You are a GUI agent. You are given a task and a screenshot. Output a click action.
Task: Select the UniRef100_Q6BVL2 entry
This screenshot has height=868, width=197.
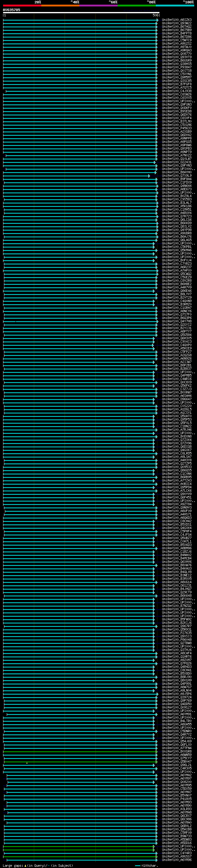(x=177, y=826)
